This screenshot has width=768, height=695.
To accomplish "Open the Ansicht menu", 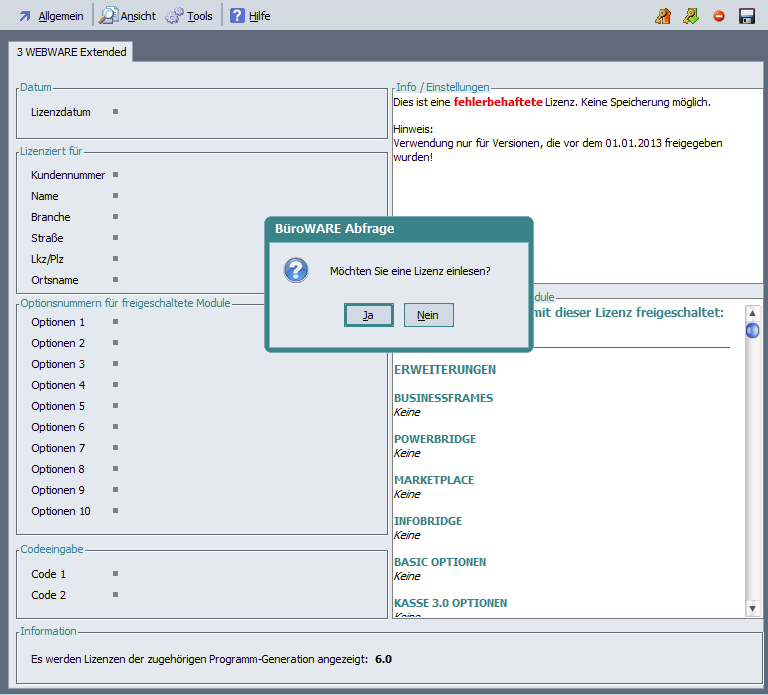I will [x=138, y=16].
